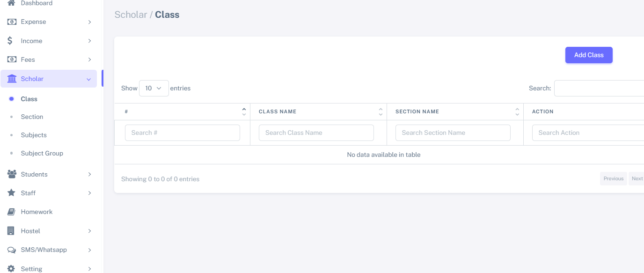This screenshot has height=273, width=644.
Task: Click the Homework book icon
Action: pyautogui.click(x=12, y=212)
